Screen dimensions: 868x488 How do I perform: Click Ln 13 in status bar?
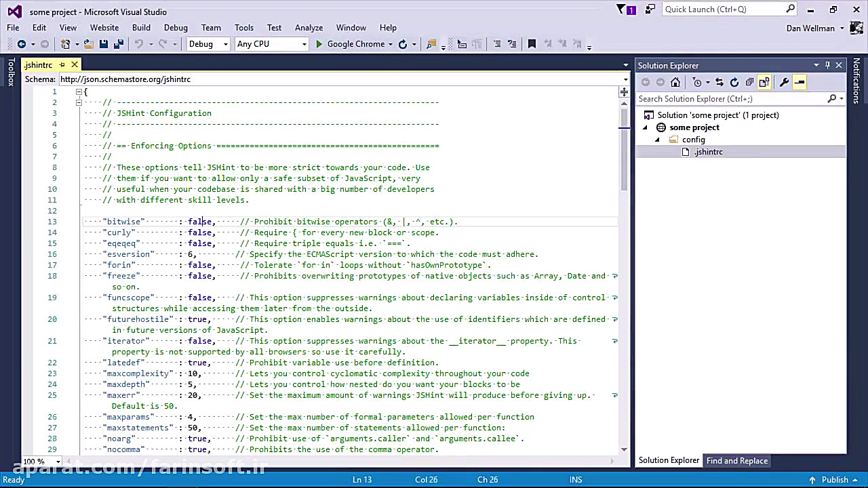point(362,480)
